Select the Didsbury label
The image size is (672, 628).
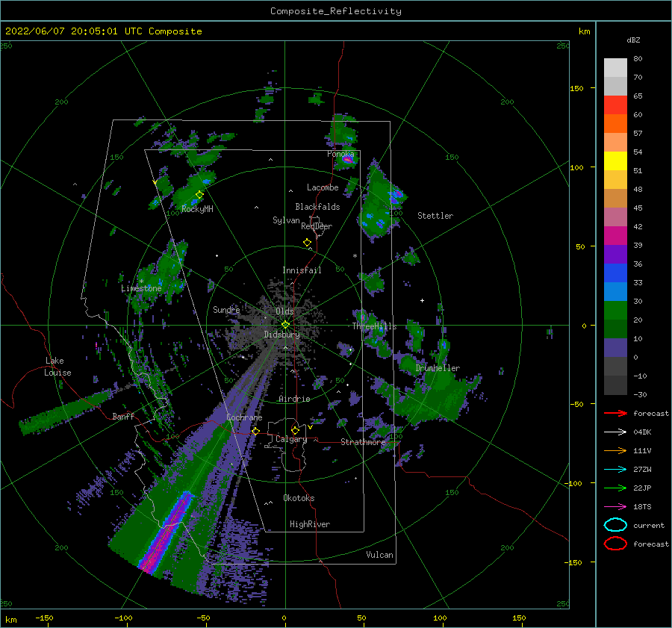pyautogui.click(x=281, y=335)
